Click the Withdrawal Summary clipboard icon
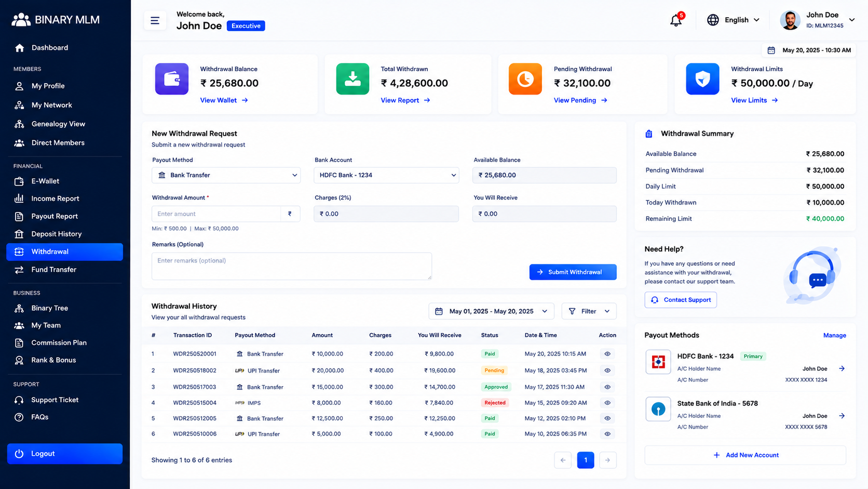The width and height of the screenshot is (868, 489). [649, 134]
